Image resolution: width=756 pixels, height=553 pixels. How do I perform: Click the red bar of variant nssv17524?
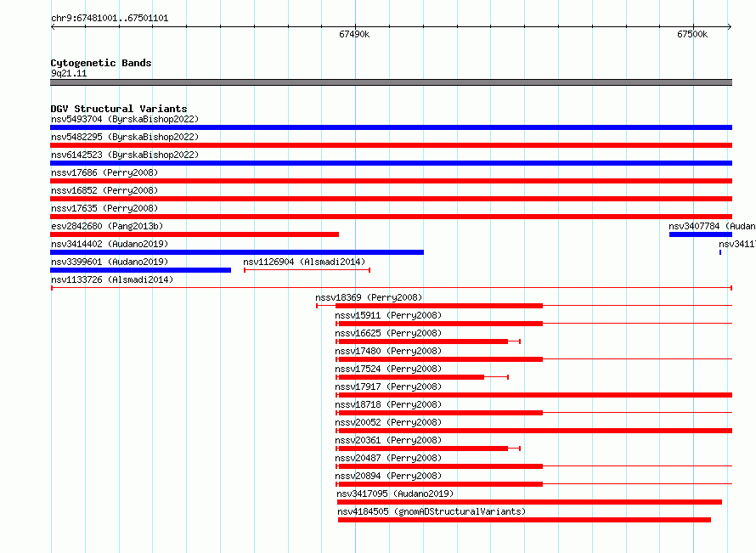(x=409, y=377)
